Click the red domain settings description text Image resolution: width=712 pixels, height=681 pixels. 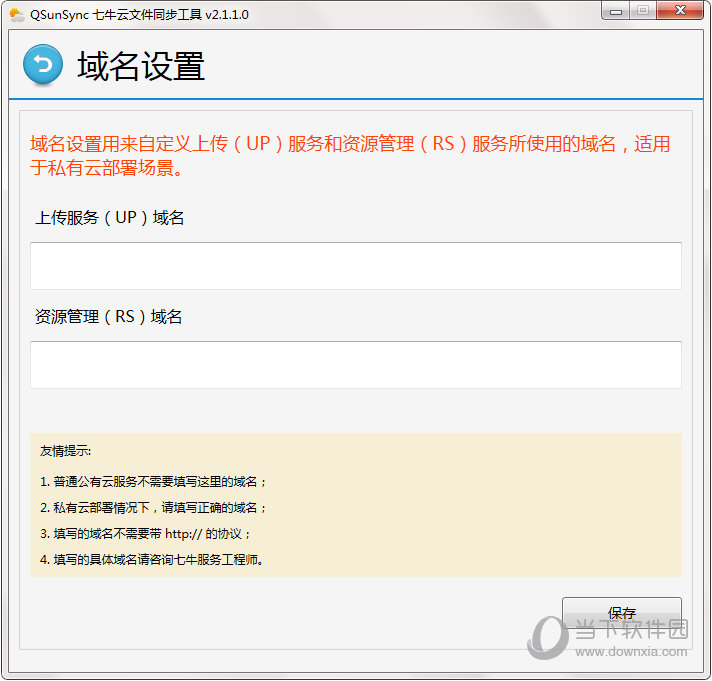click(350, 156)
